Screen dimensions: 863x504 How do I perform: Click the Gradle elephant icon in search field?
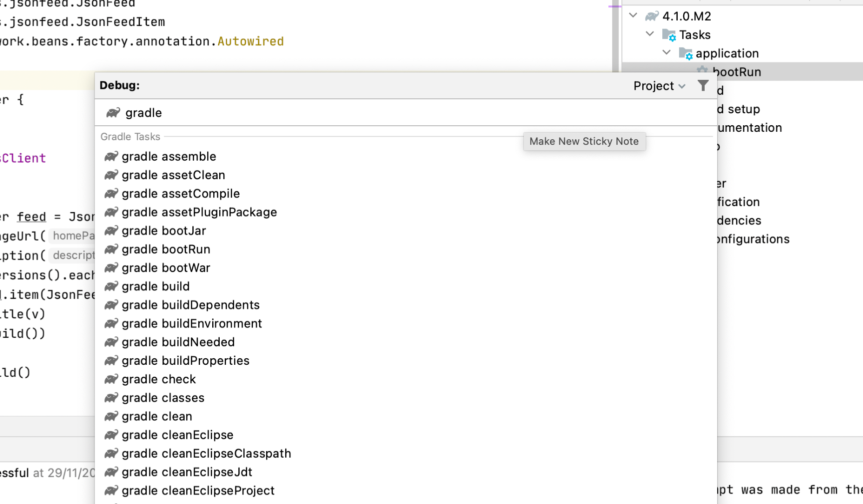pos(113,113)
